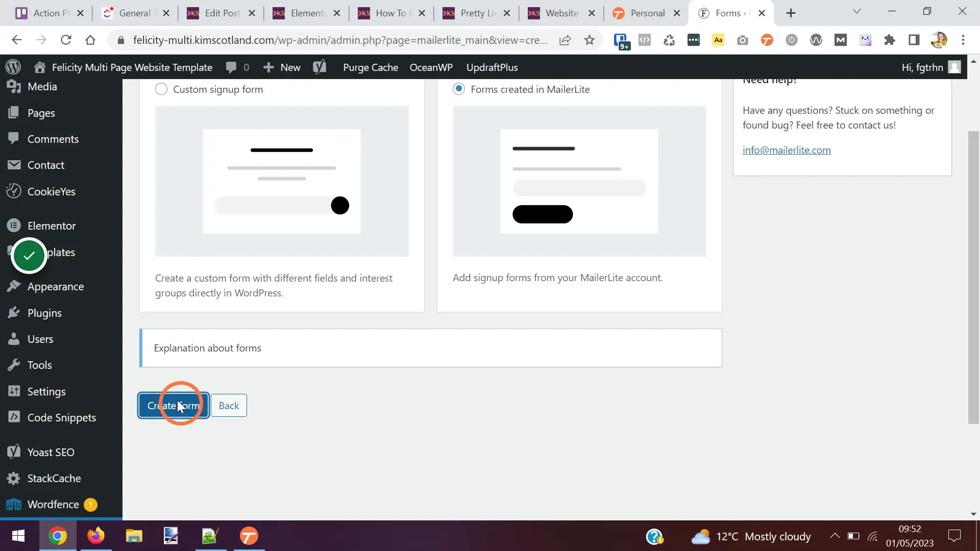Close the Forms browser tab
Screen dimensions: 980x551
coord(762,13)
